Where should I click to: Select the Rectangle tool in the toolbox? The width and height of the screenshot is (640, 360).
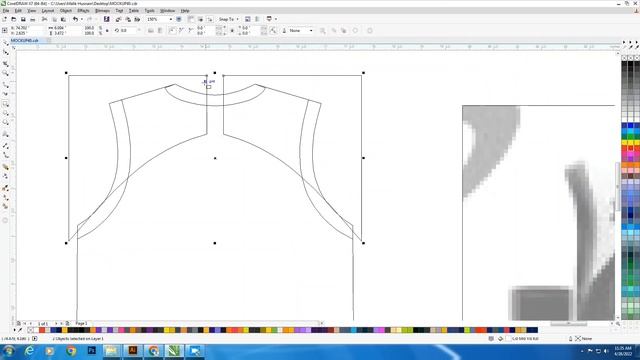coord(5,104)
